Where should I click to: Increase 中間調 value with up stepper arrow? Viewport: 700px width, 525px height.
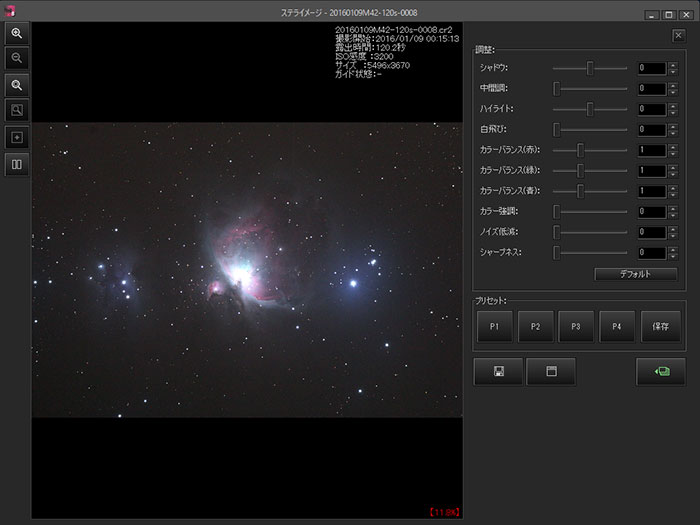[673, 85]
